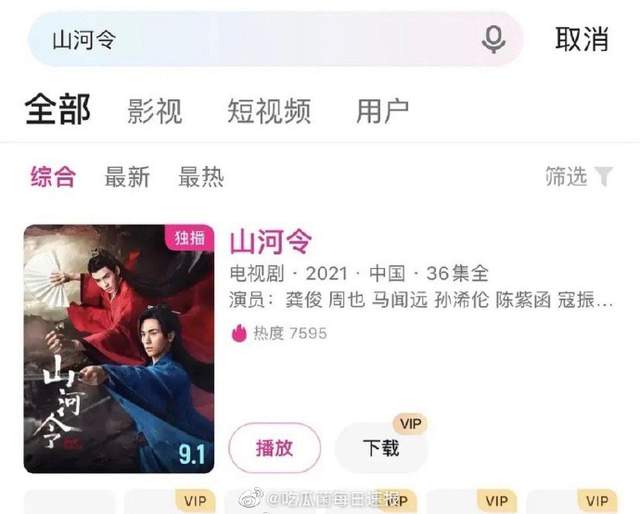The width and height of the screenshot is (640, 514).
Task: Tap the 播放 play button
Action: (x=275, y=448)
